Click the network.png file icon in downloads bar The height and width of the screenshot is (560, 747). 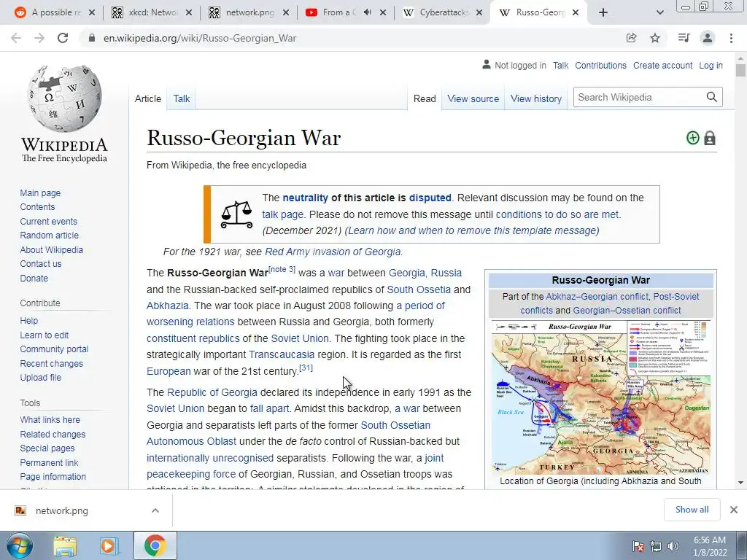[x=20, y=510]
